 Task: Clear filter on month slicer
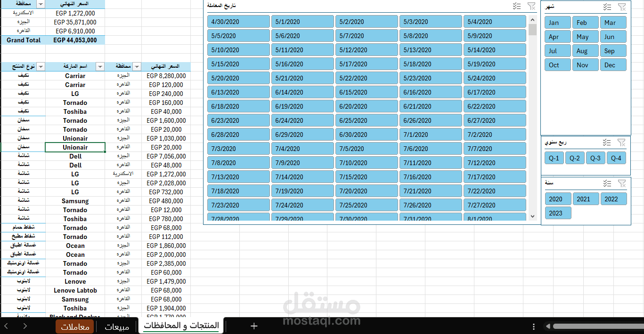[622, 7]
